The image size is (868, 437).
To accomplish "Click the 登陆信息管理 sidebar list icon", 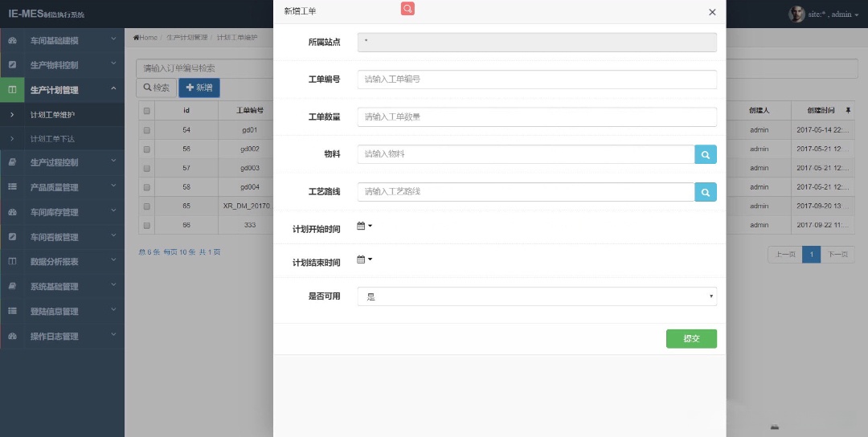I will (12, 311).
